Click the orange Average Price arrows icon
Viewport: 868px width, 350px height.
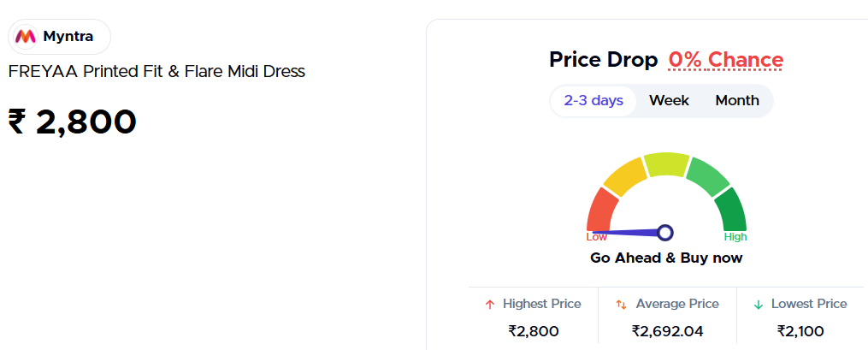(x=622, y=305)
